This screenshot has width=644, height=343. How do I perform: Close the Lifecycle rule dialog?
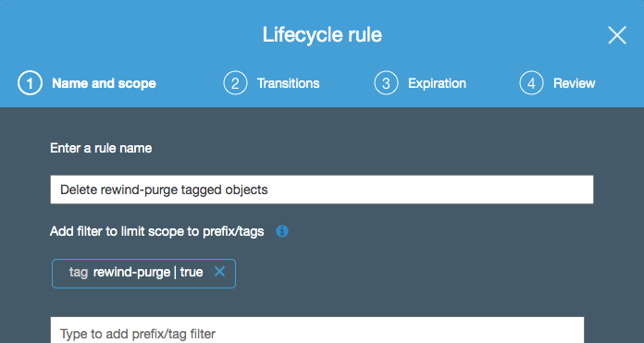coord(617,35)
